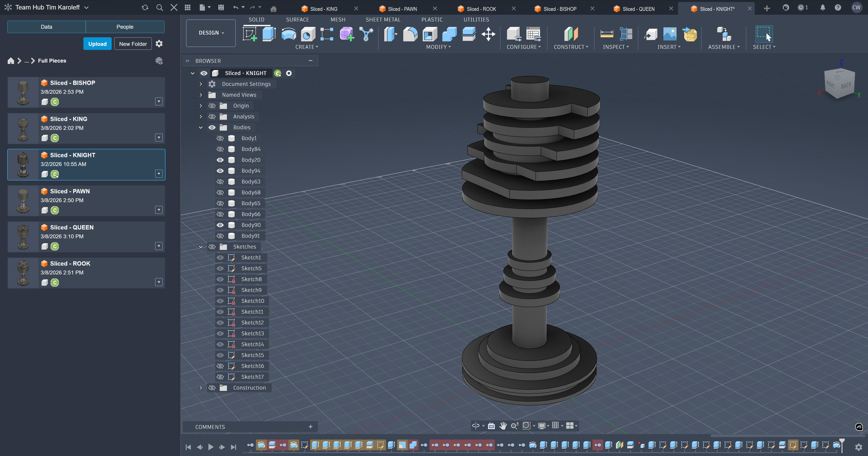Screen dimensions: 868x456
Task: Select the Extrude tool icon
Action: tap(269, 34)
